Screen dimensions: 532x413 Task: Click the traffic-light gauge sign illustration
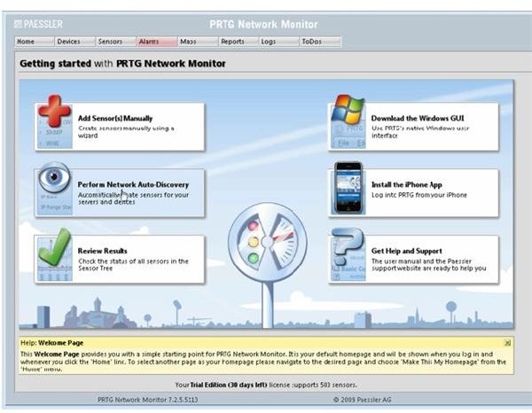(x=268, y=243)
